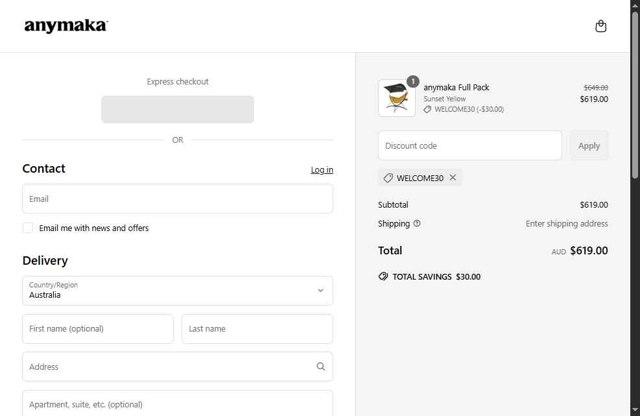Focus the First name (optional) field
The height and width of the screenshot is (416, 640).
tap(98, 329)
